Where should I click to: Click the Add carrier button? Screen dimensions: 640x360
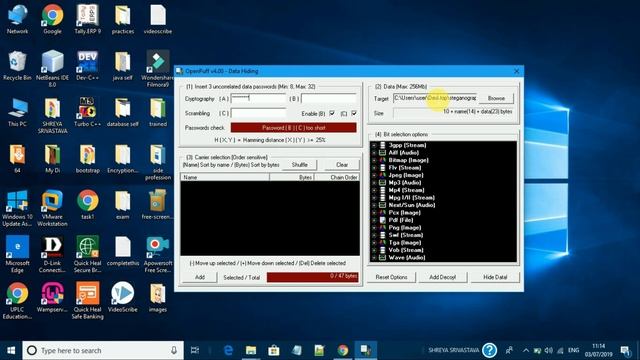coord(200,277)
